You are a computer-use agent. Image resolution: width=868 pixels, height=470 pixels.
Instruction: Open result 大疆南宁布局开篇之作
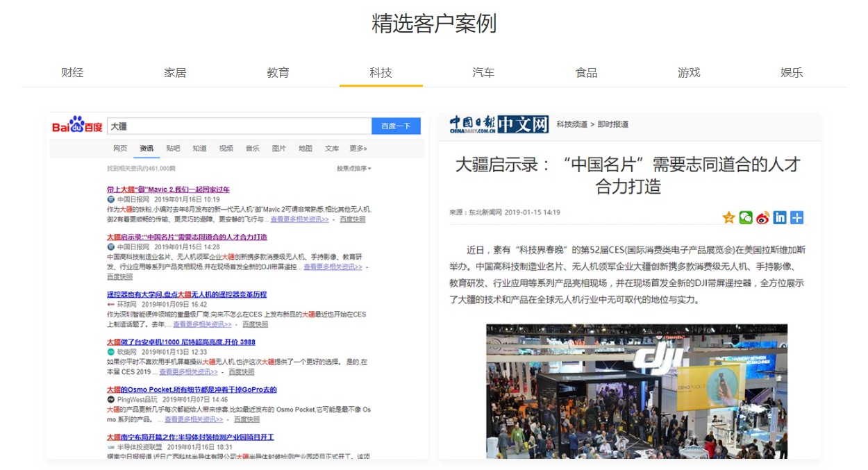(190, 437)
